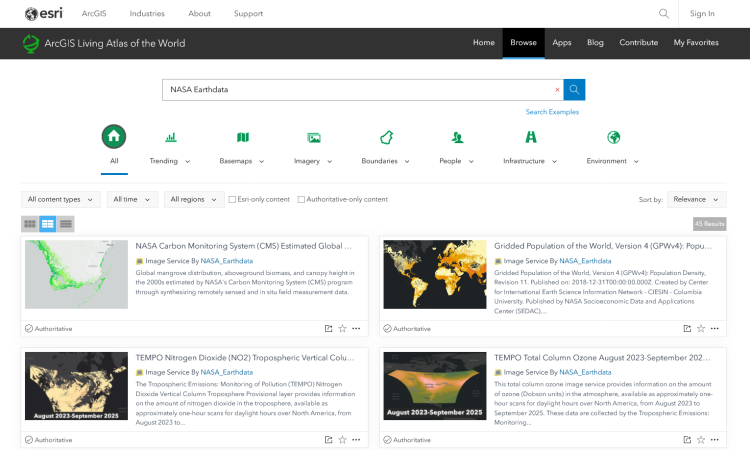Screen dimensions: 750x450
Task: Favorite the Gridded Population item
Action: click(701, 329)
